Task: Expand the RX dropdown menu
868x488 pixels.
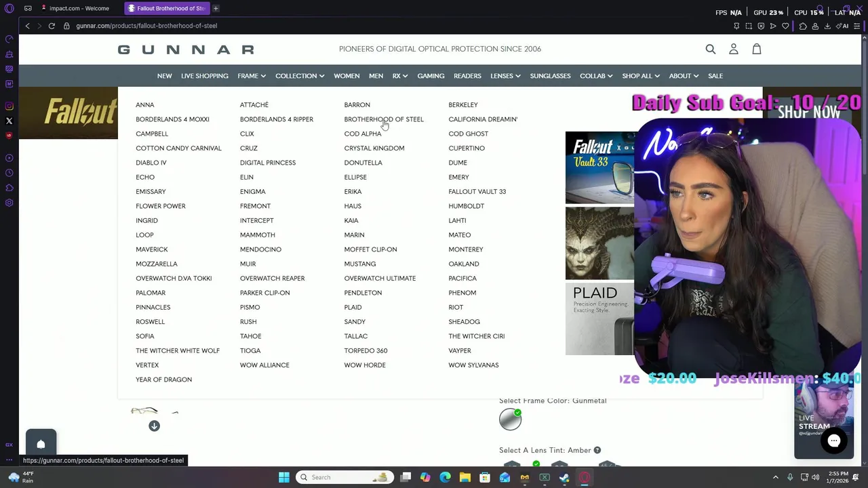Action: (x=399, y=76)
